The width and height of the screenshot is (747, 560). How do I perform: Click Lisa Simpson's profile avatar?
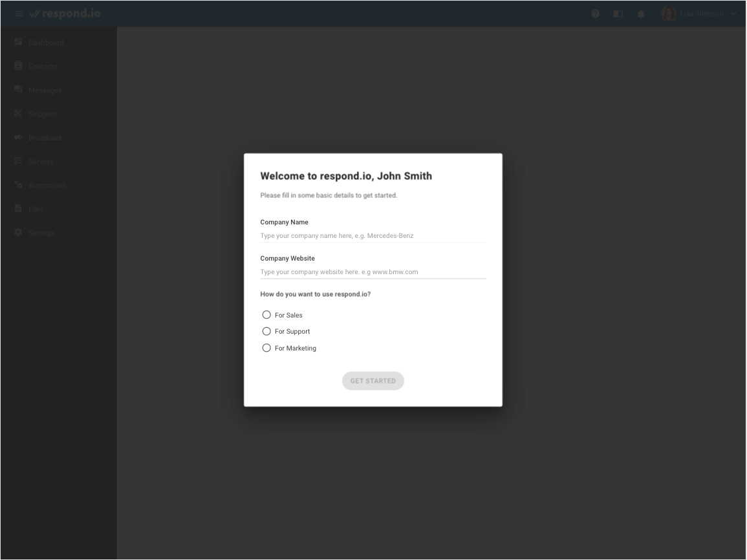(x=668, y=14)
